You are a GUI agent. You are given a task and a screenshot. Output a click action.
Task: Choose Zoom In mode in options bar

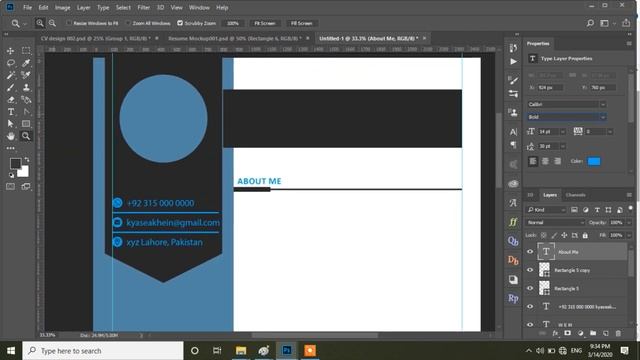[40, 23]
